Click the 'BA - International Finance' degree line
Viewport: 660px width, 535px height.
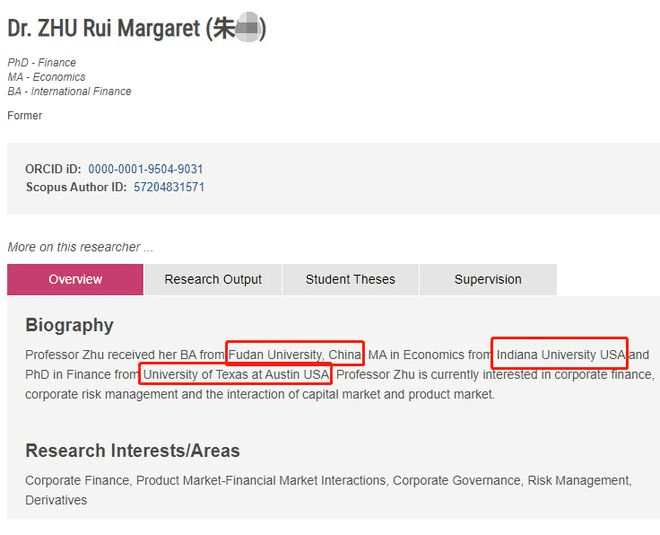(x=69, y=92)
